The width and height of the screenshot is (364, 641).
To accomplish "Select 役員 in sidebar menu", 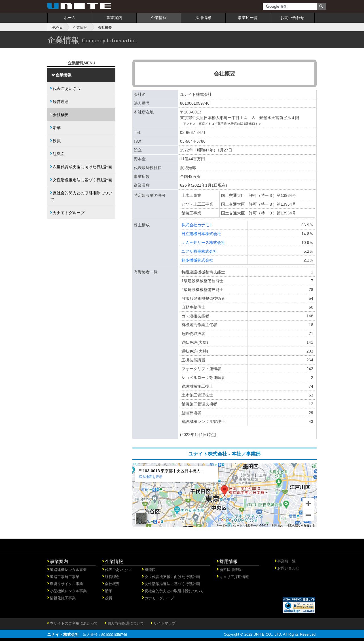I will 81,141.
